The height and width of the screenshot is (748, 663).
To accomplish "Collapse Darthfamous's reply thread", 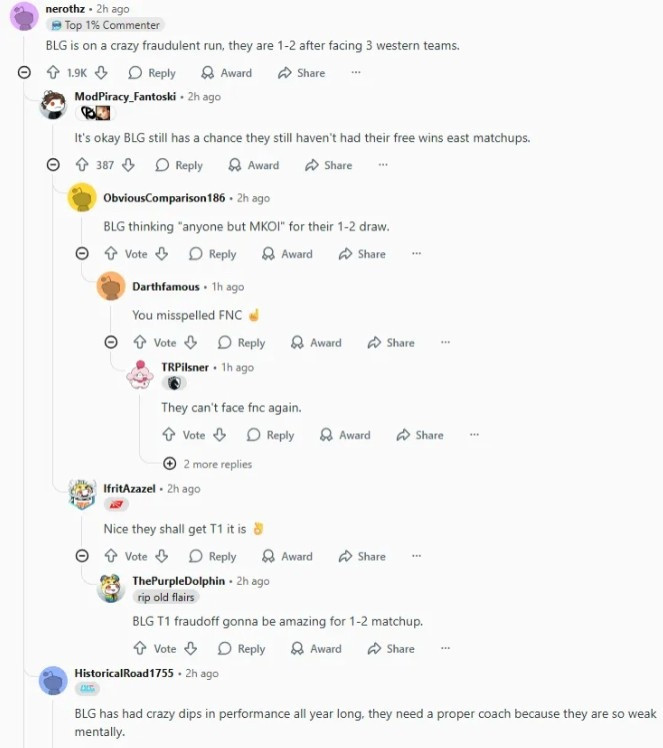I will [111, 343].
